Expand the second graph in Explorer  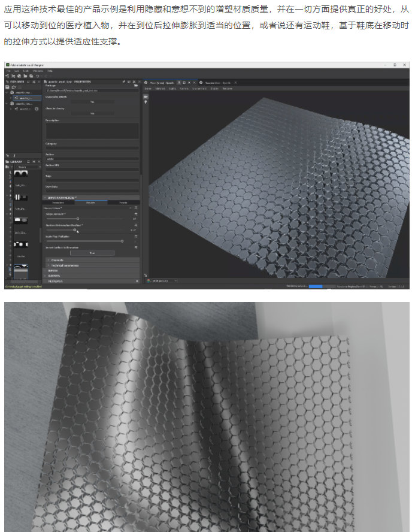coord(11,109)
